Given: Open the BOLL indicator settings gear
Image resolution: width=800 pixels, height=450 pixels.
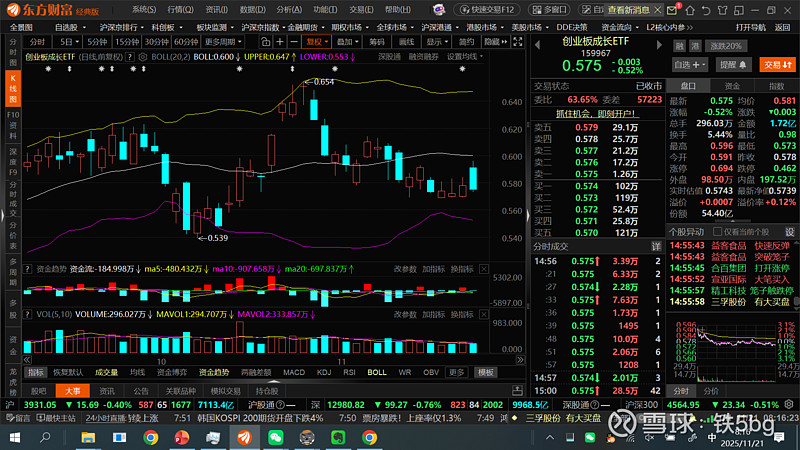Looking at the screenshot, I should 143,57.
